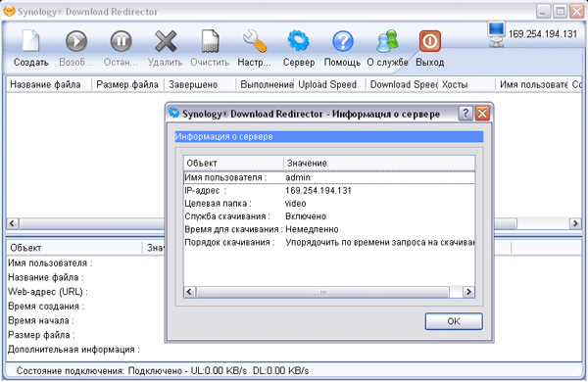
Task: Click the Хосты column header
Action: tap(466, 84)
